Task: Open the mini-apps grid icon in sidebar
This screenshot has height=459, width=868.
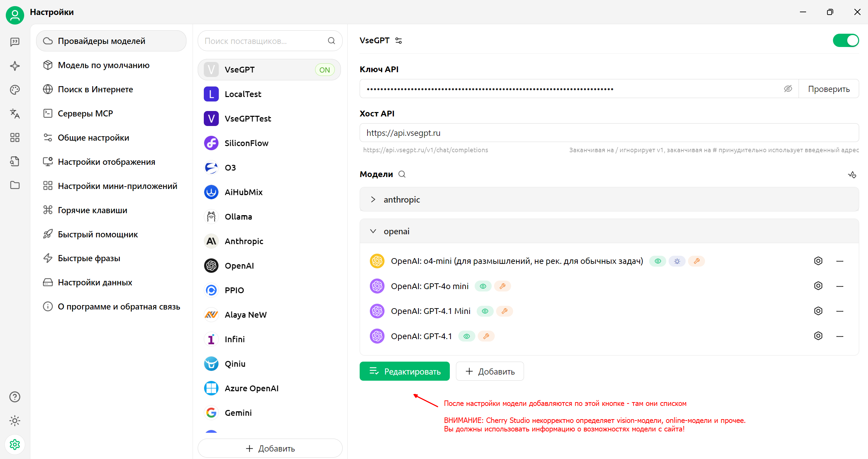Action: (15, 137)
